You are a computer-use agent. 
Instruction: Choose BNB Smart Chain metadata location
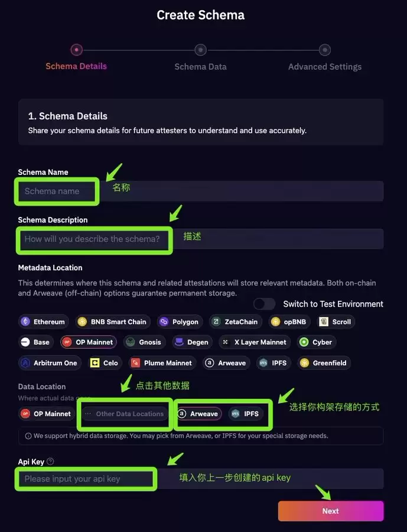112,322
